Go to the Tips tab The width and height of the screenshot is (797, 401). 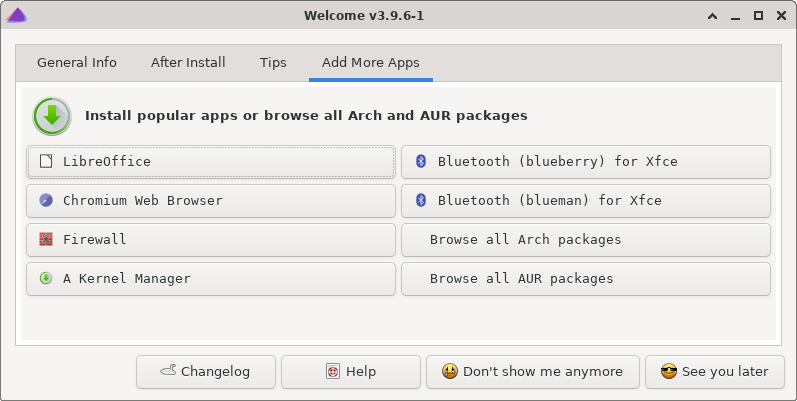(273, 63)
